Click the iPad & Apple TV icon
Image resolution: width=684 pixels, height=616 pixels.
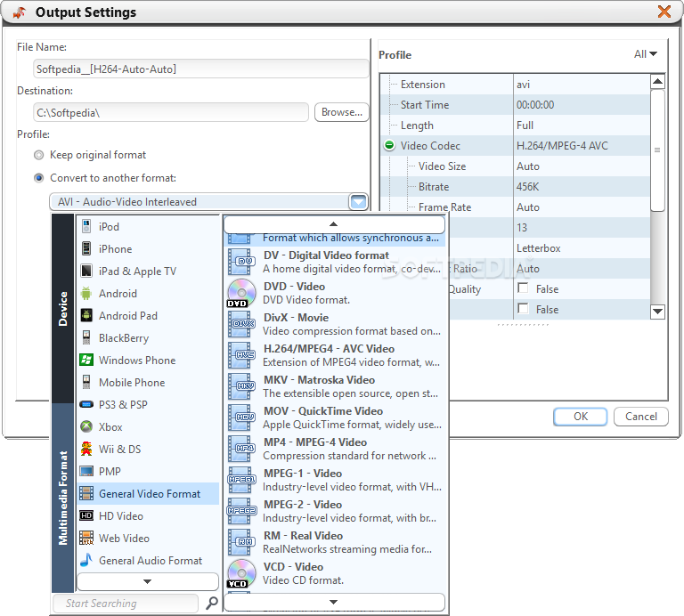[x=86, y=271]
